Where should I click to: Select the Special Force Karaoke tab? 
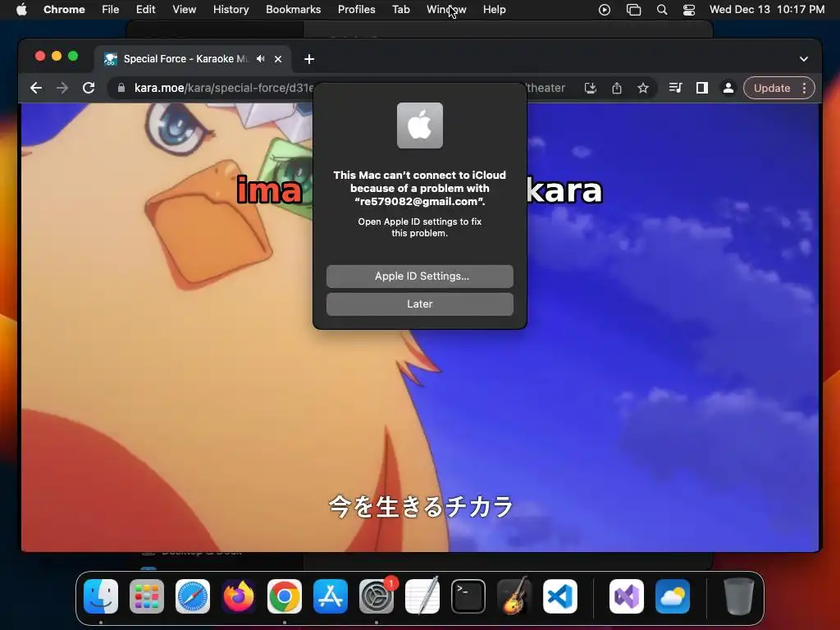tap(185, 59)
